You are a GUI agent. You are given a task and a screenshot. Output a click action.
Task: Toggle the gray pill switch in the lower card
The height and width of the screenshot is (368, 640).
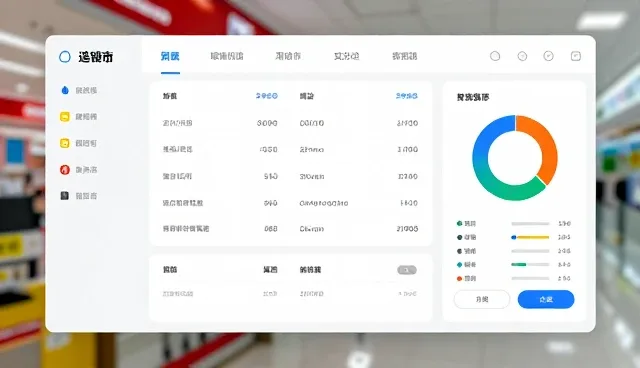[x=407, y=270]
